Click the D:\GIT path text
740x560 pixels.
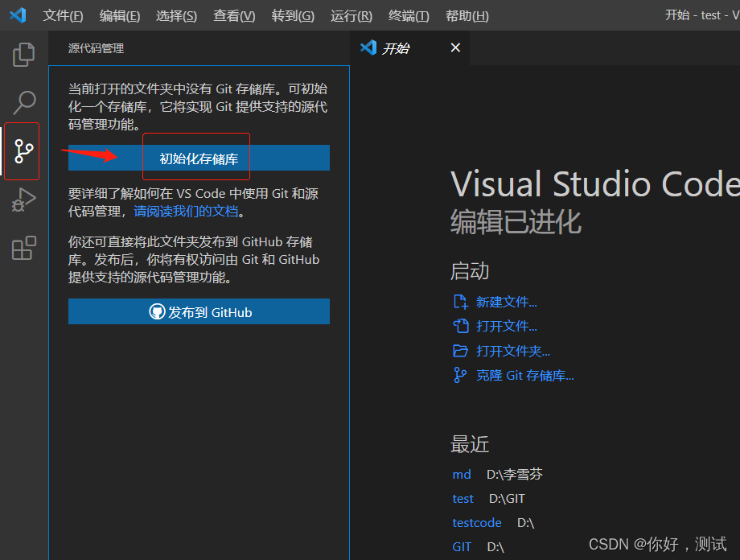(507, 499)
